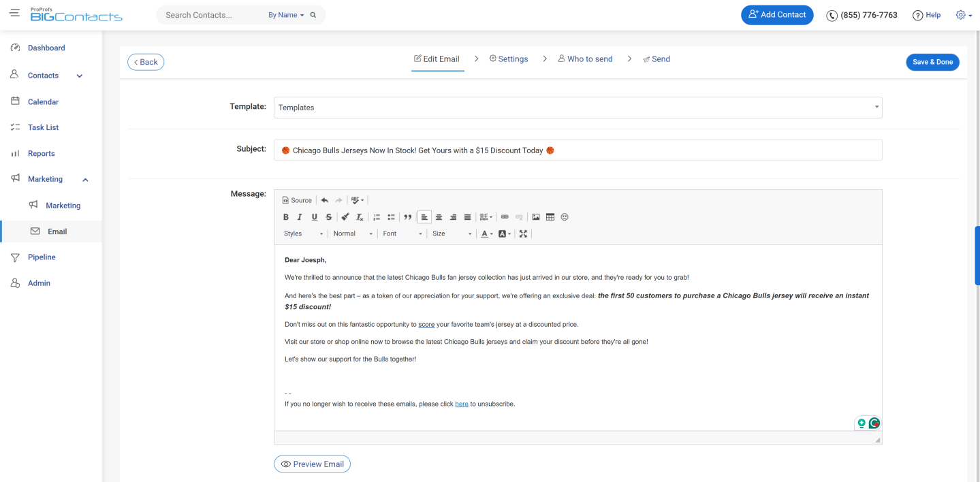This screenshot has height=482, width=980.
Task: Open the line height dropdown
Action: click(x=486, y=217)
